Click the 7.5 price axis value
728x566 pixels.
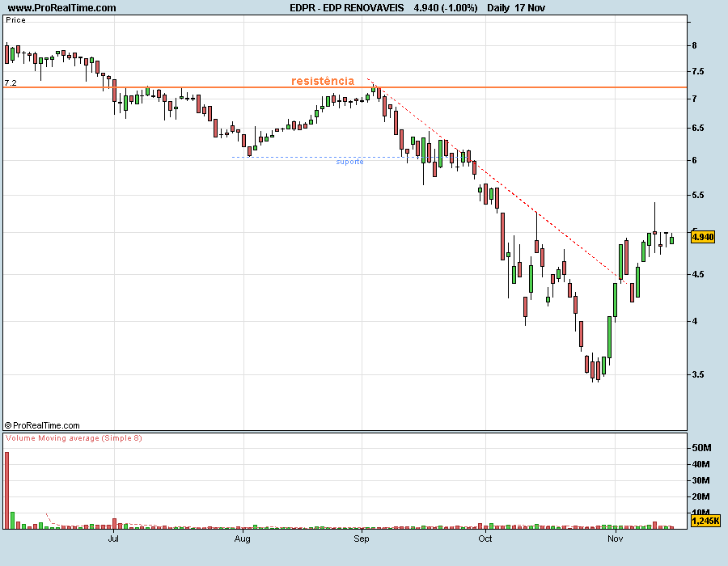pos(698,71)
